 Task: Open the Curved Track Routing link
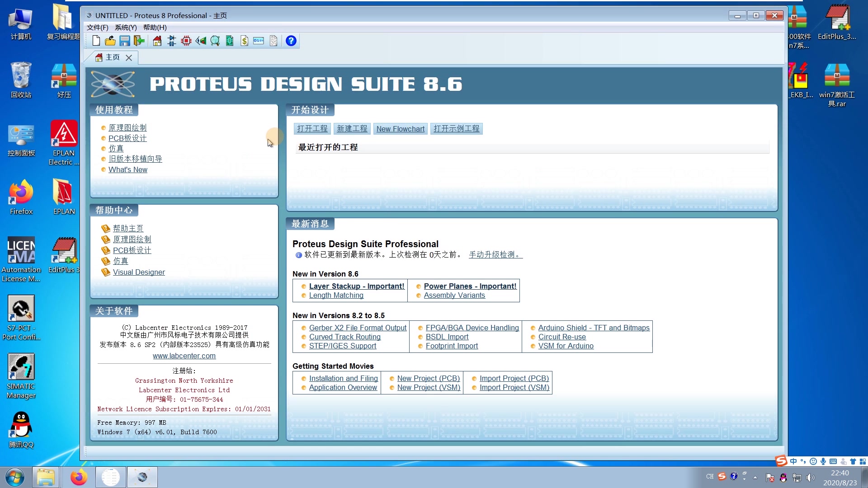[x=345, y=337]
